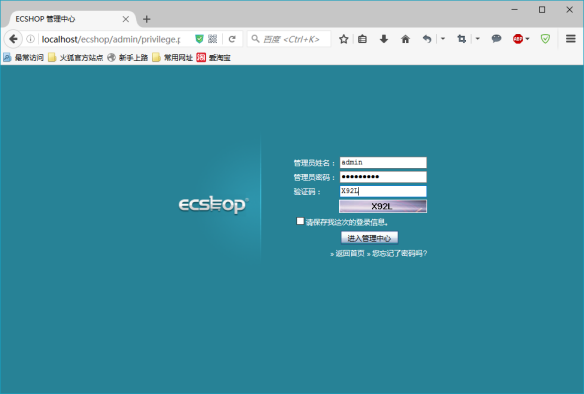Screen dimensions: 584x394
Task: Go to the home page icon
Action: pyautogui.click(x=405, y=39)
